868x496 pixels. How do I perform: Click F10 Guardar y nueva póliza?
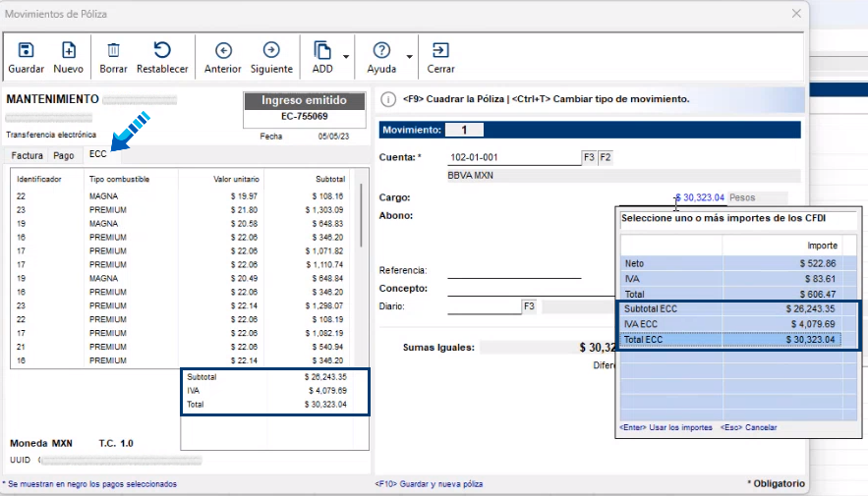pos(429,484)
